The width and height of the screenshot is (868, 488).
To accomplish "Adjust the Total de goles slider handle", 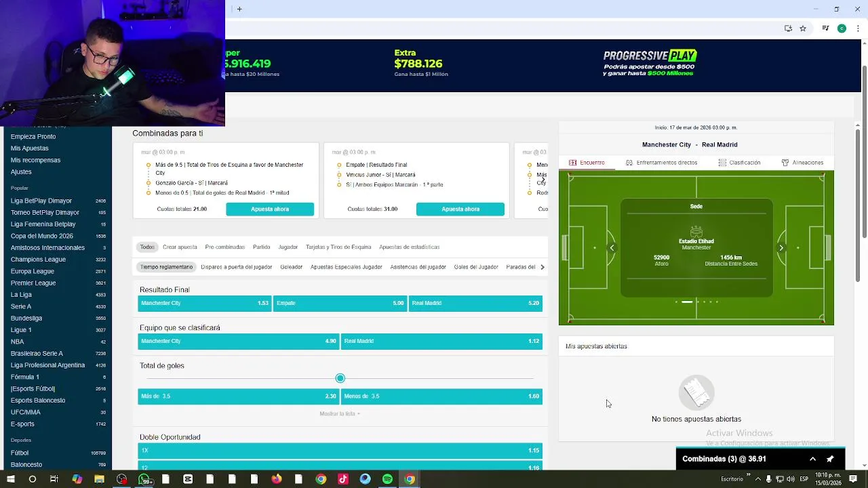I will pos(340,378).
